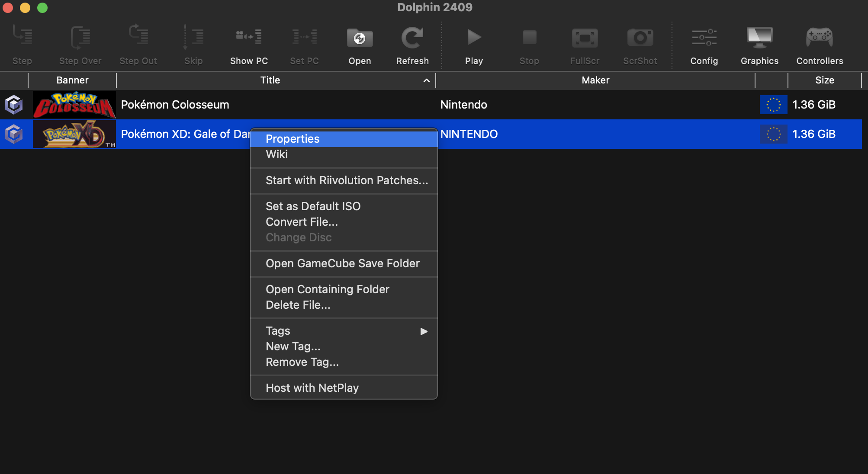Viewport: 868px width, 474px height.
Task: Sort by the Maker column header
Action: pos(595,80)
